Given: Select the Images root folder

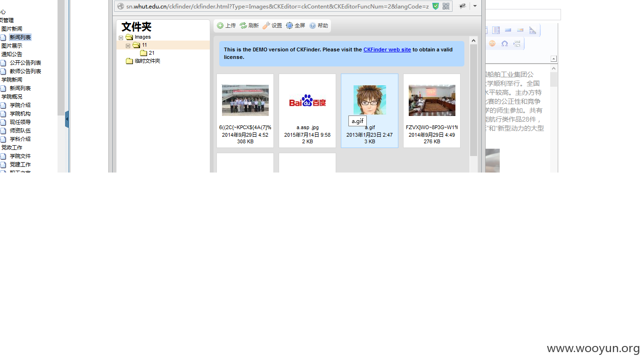Looking at the screenshot, I should click(x=142, y=37).
